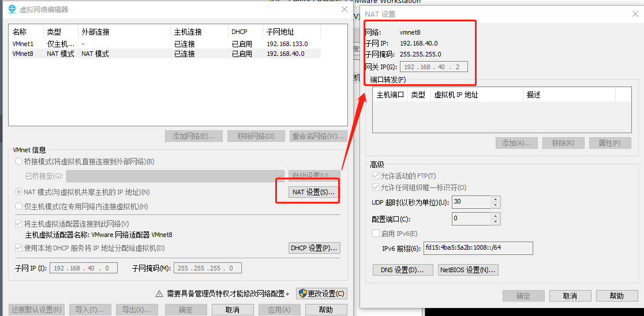
Task: Enable the 启用 IPv6 checkbox
Action: [x=376, y=234]
